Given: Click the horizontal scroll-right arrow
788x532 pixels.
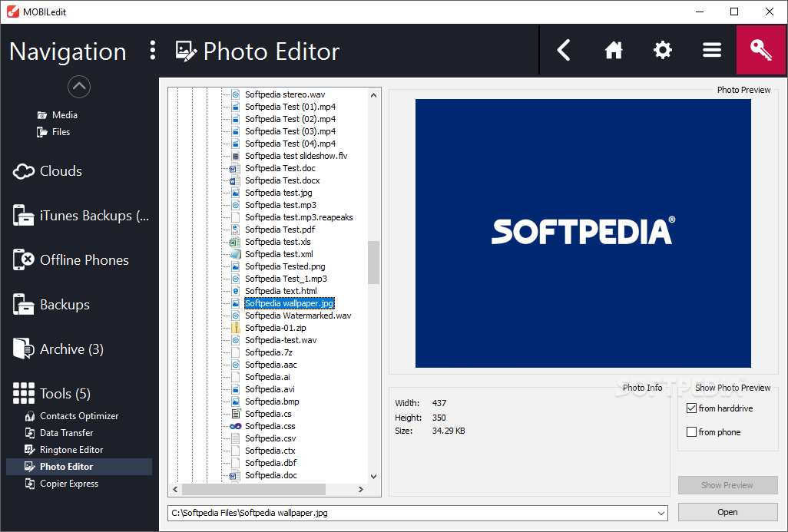Looking at the screenshot, I should point(361,489).
